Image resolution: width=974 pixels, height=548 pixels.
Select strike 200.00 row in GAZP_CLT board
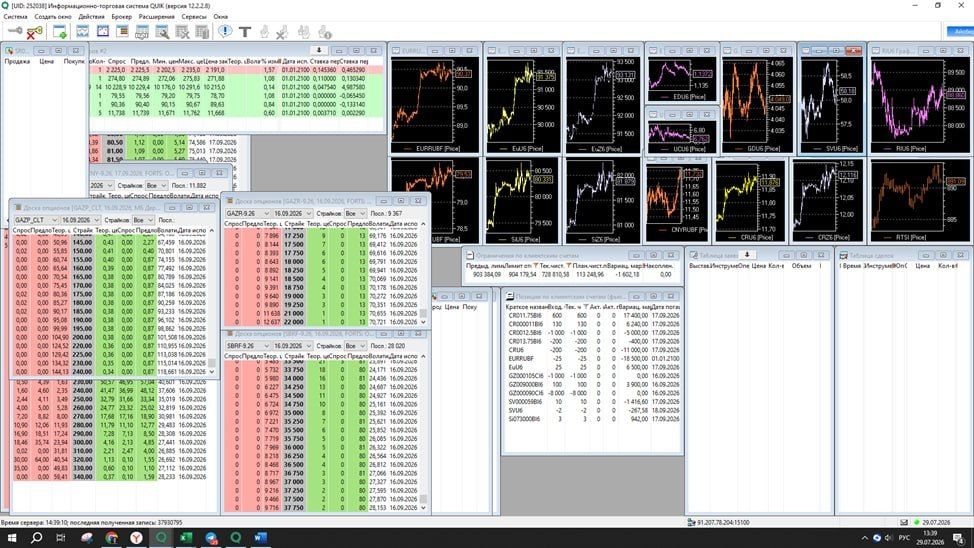[x=111, y=337]
